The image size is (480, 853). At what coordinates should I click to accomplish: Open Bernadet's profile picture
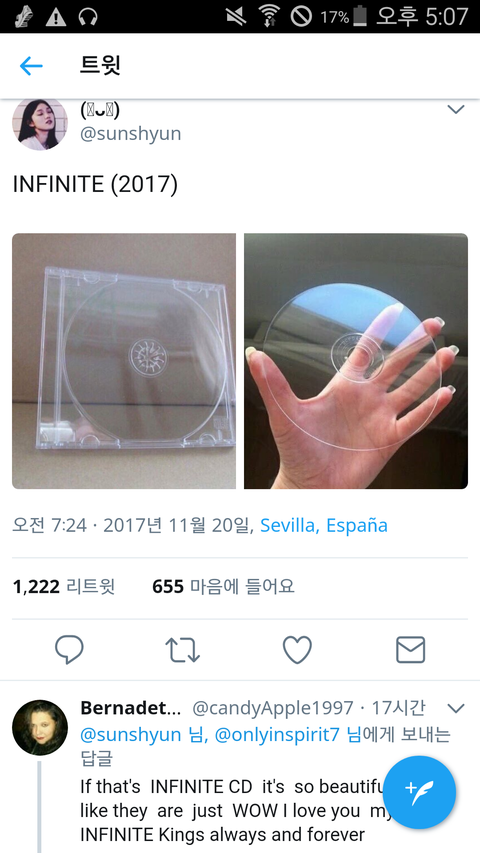tap(40, 727)
